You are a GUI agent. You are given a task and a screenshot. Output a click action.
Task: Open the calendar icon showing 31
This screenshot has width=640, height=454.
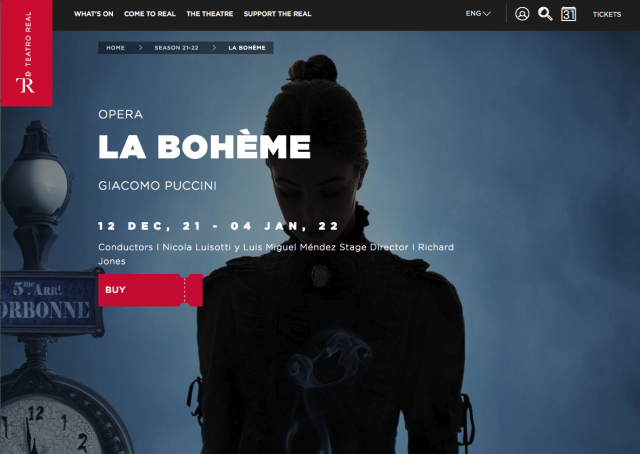[x=568, y=14]
